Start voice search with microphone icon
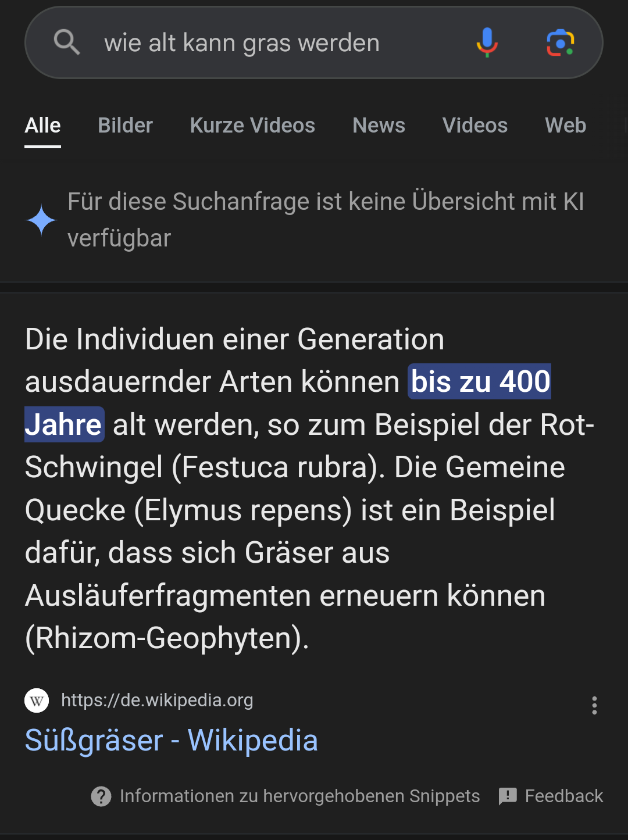The height and width of the screenshot is (840, 628). click(x=487, y=42)
